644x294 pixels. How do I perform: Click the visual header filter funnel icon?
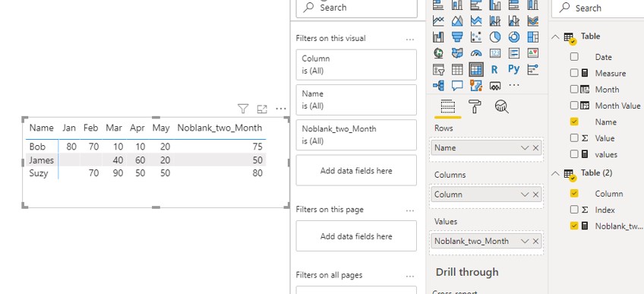(243, 109)
